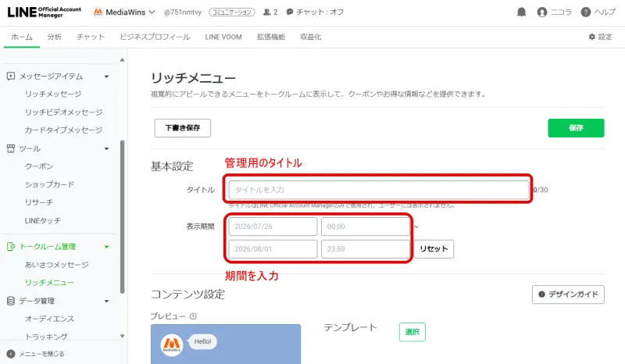The height and width of the screenshot is (364, 625).
Task: Open the ヘルプ help link
Action: 598,12
